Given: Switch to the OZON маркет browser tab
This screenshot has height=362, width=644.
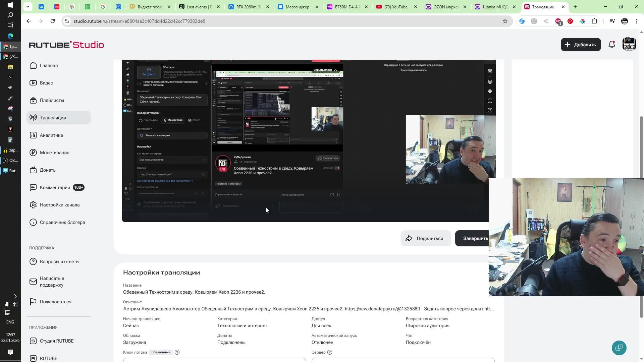Looking at the screenshot, I should pyautogui.click(x=445, y=7).
